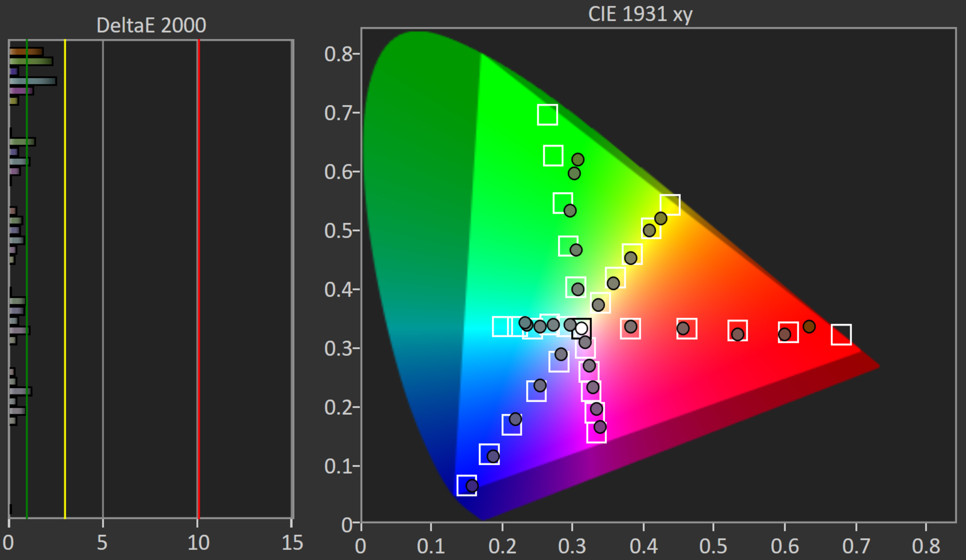Select the empty red target square at far right
Screen dimensions: 966x560
pyautogui.click(x=841, y=334)
